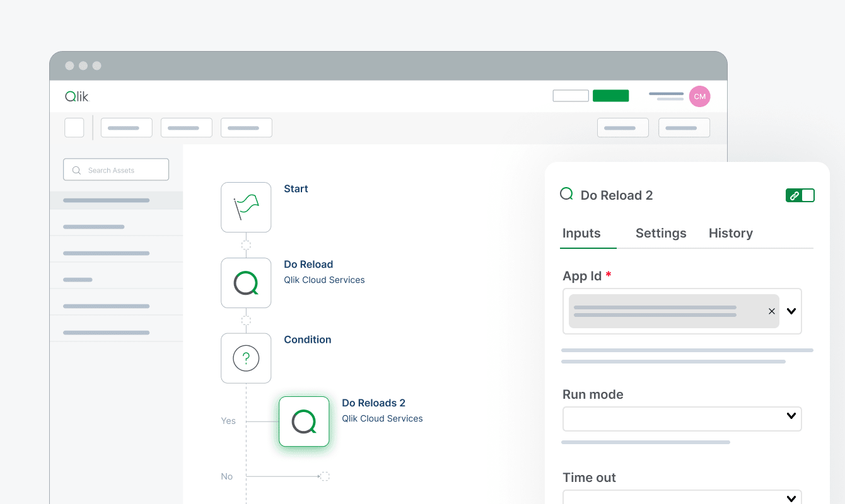
Task: Open the CM user avatar
Action: pos(699,96)
